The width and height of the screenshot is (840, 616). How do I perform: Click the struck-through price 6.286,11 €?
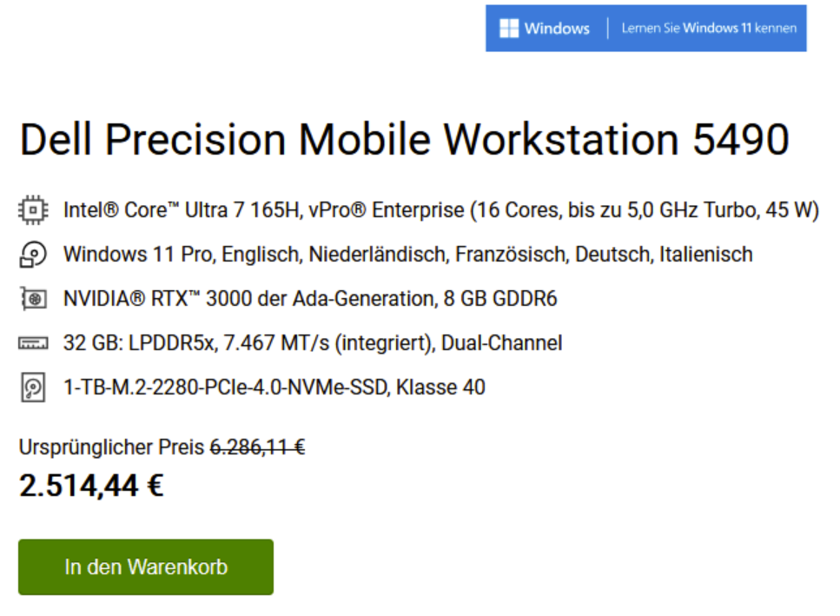(258, 447)
